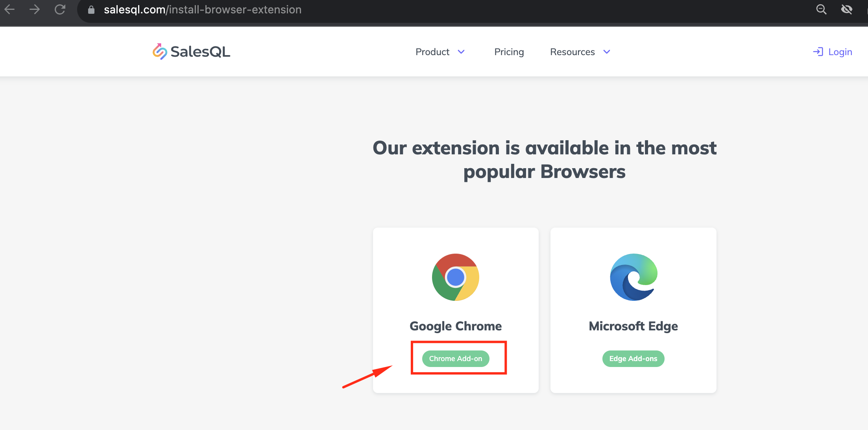868x430 pixels.
Task: Click the Google Chrome heading text
Action: 456,326
